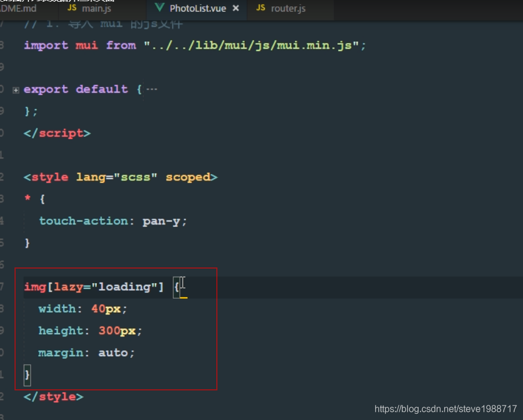Click the 'export' keyword
The width and height of the screenshot is (523, 420).
click(x=46, y=89)
